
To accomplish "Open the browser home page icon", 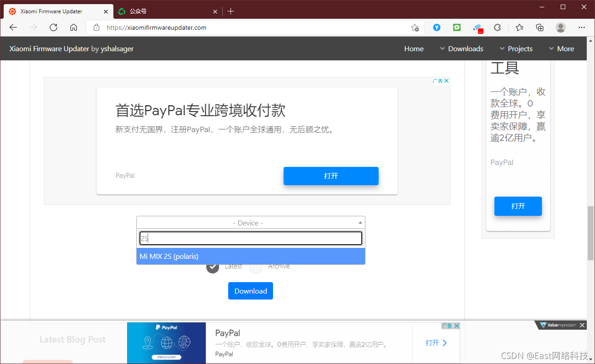I will click(74, 27).
